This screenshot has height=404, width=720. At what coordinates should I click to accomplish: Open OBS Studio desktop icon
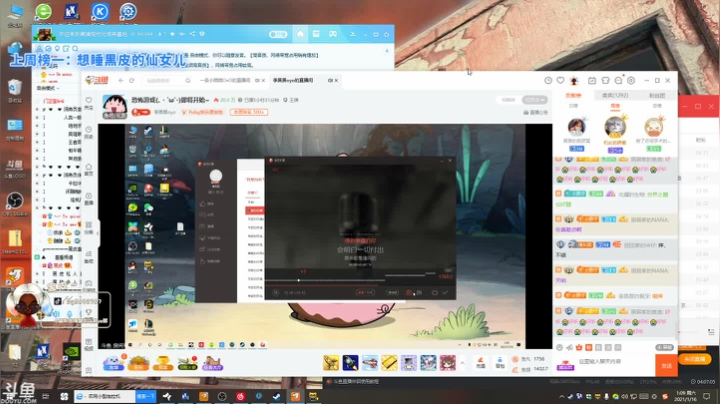(x=15, y=203)
